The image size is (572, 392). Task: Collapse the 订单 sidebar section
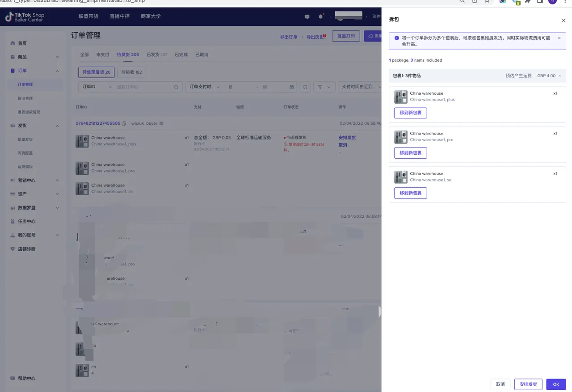click(57, 71)
